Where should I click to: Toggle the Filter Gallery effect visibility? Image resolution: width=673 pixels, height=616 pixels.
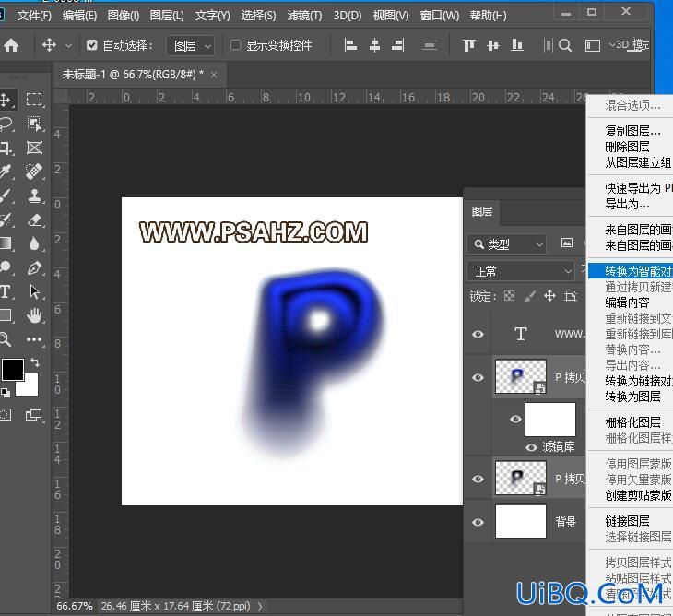point(531,447)
